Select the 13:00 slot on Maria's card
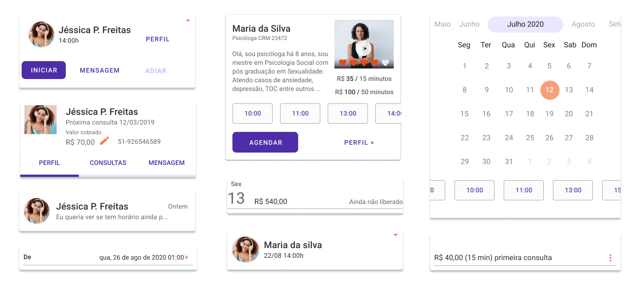 tap(348, 113)
